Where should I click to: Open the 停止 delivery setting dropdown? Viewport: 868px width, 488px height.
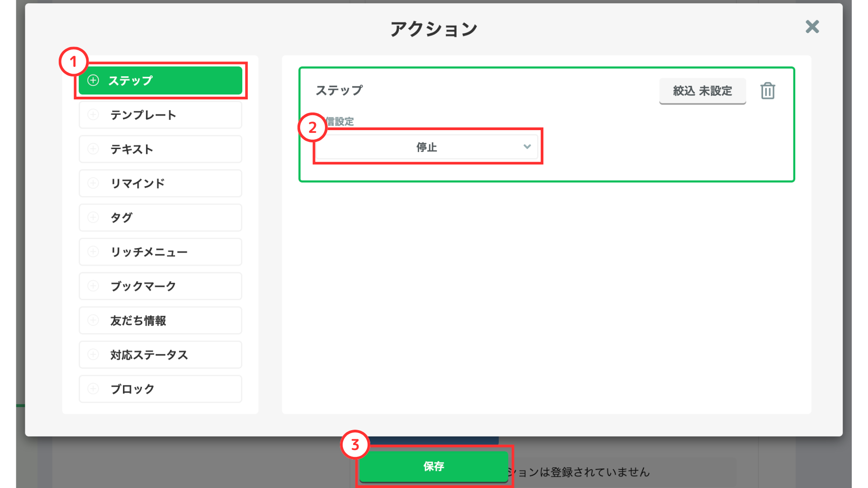pyautogui.click(x=426, y=147)
